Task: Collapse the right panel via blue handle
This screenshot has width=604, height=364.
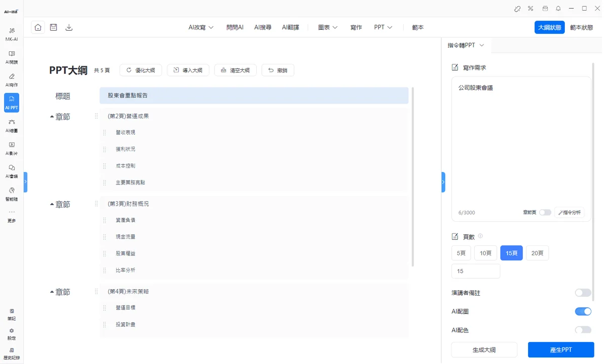Action: pyautogui.click(x=443, y=182)
